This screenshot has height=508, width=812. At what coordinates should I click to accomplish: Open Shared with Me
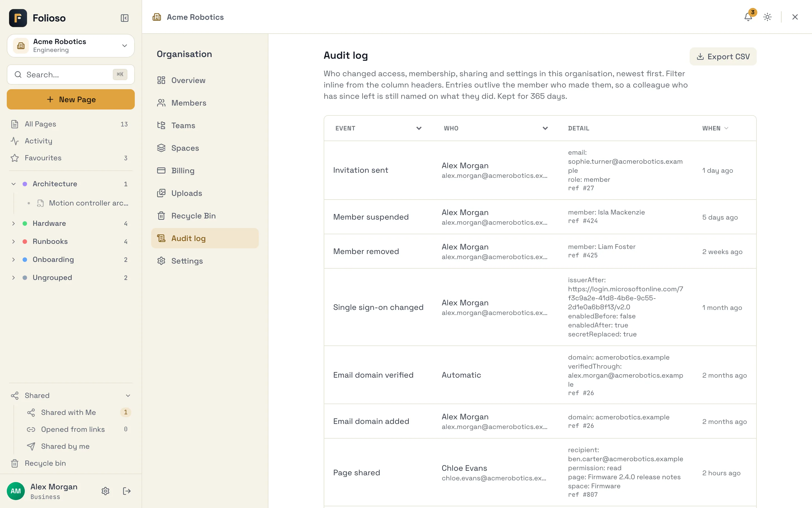point(79,412)
